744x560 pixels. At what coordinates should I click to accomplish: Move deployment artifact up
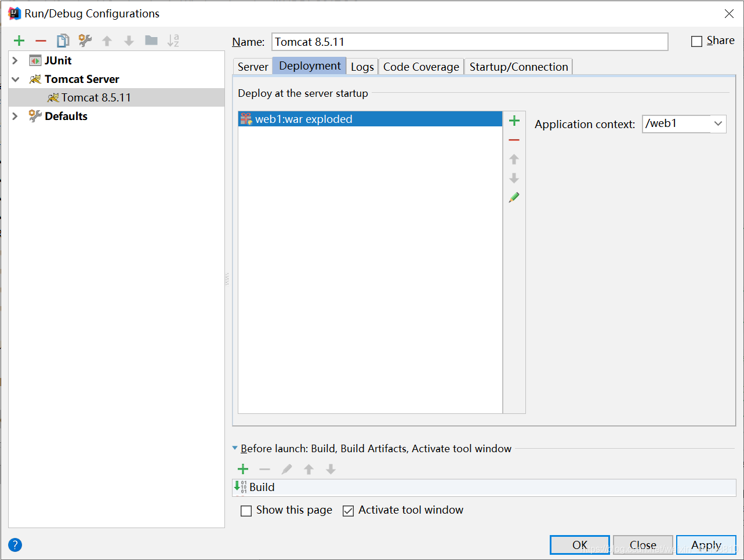point(514,159)
